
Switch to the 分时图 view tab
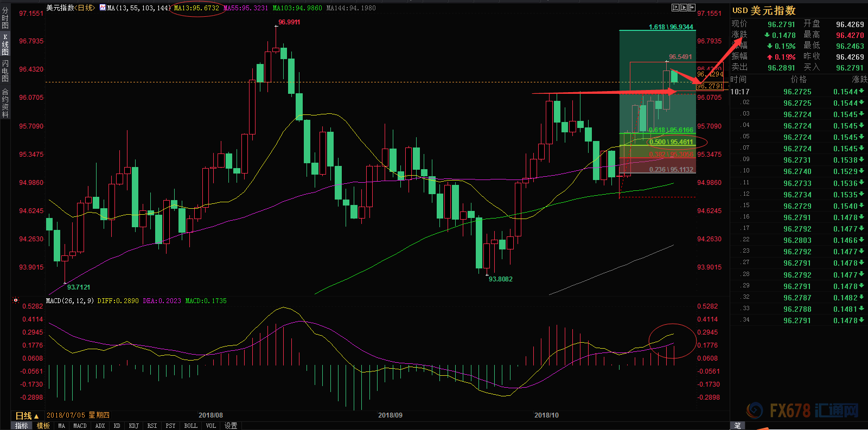point(5,18)
